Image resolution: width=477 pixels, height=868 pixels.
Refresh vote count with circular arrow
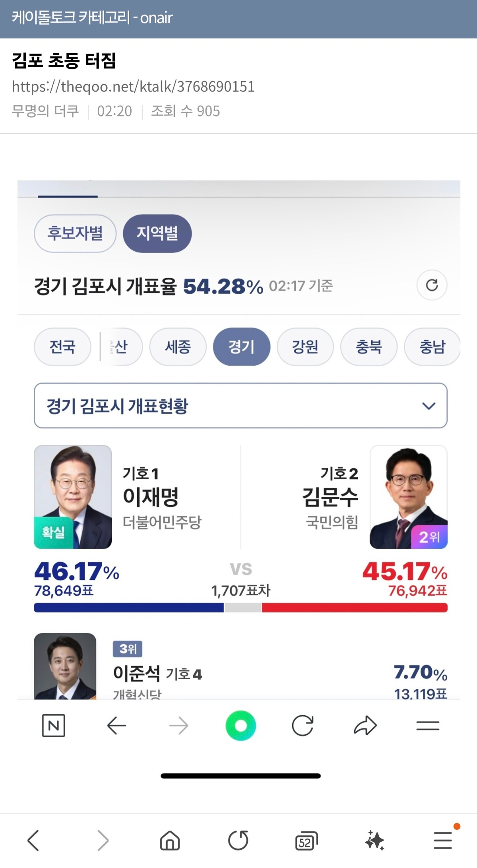coord(432,285)
